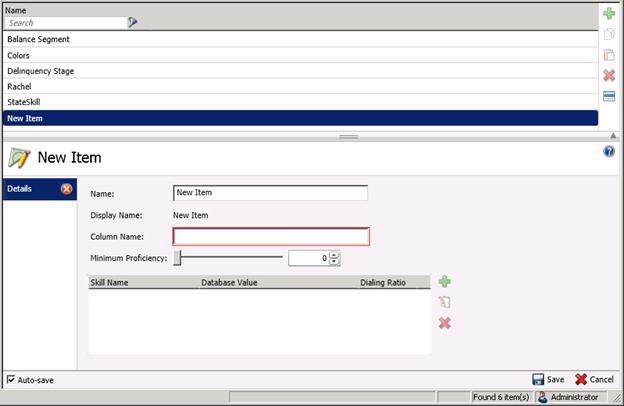
Task: Click the Cancel button
Action: point(594,380)
